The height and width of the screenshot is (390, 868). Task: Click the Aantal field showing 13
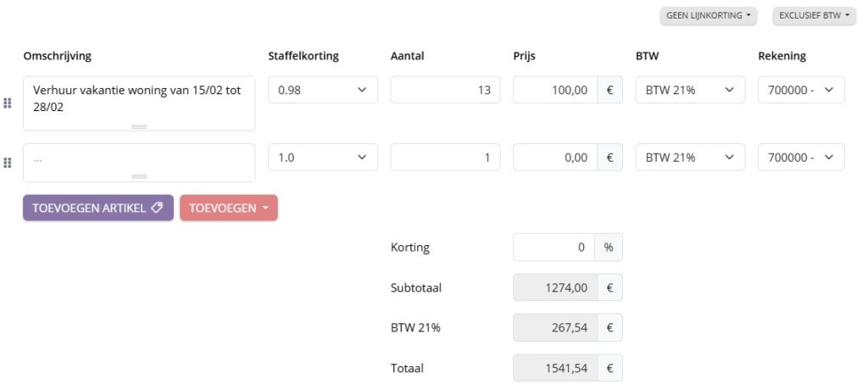[444, 90]
